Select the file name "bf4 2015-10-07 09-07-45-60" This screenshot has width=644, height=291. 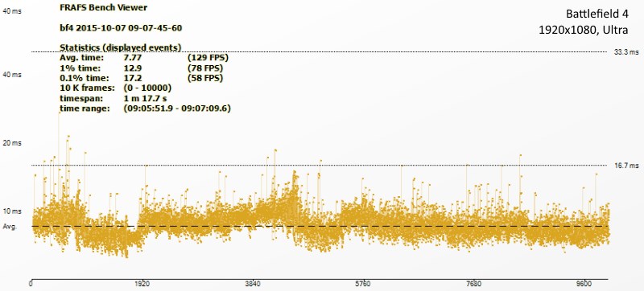[122, 28]
